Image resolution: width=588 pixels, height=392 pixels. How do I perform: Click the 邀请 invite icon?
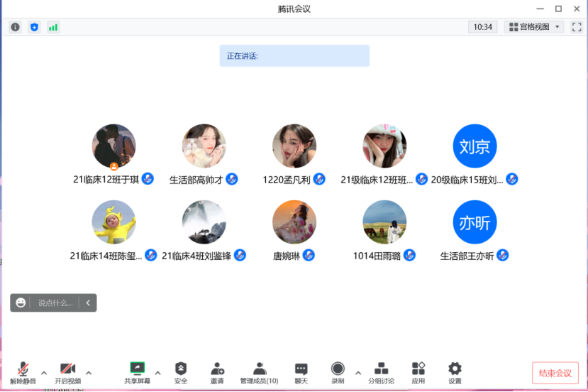(x=217, y=372)
